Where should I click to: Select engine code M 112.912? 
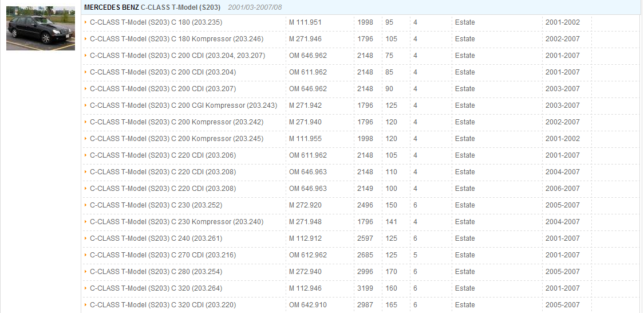pos(305,238)
